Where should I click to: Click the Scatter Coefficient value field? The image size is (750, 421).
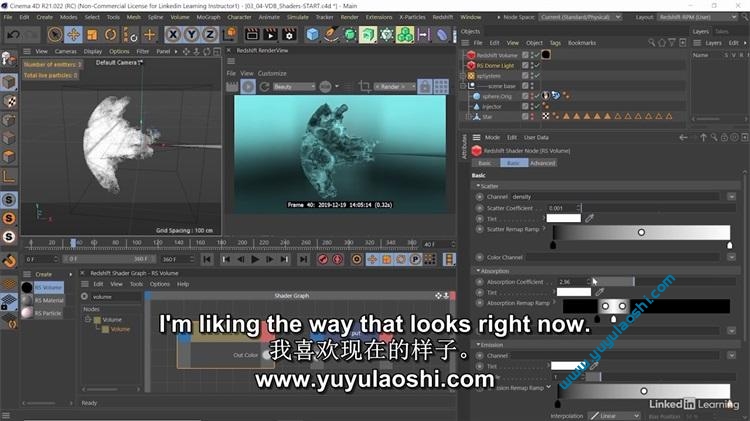point(562,208)
